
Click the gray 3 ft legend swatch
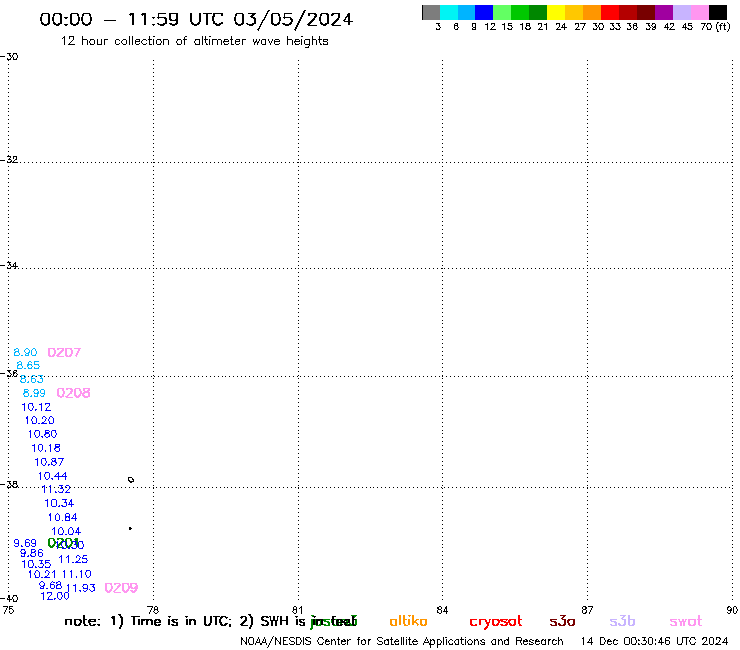coord(431,12)
